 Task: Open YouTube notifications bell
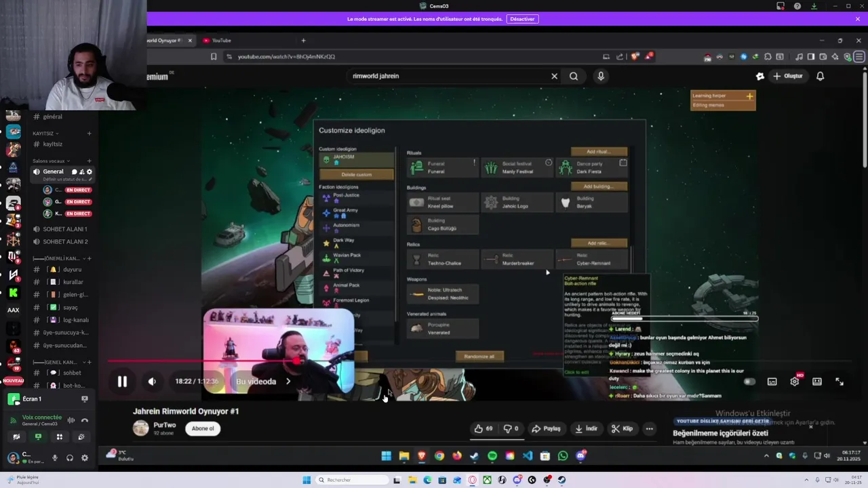[x=820, y=76]
